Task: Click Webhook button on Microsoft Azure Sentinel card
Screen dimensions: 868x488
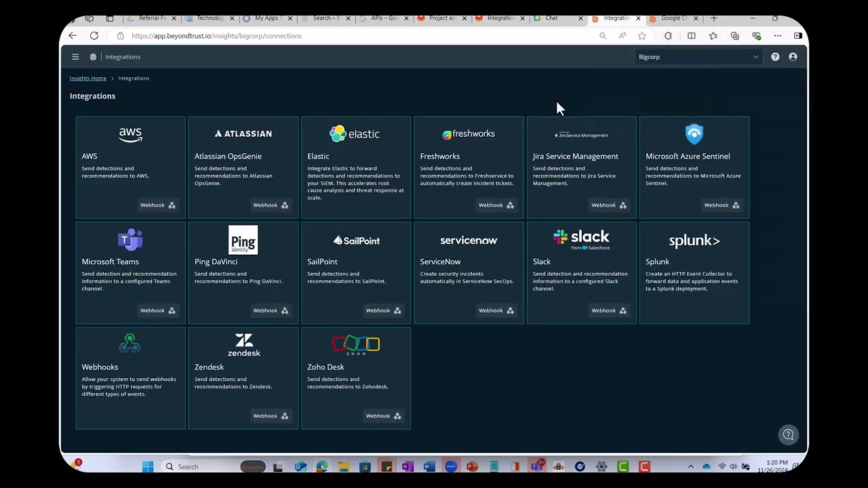Action: click(722, 205)
